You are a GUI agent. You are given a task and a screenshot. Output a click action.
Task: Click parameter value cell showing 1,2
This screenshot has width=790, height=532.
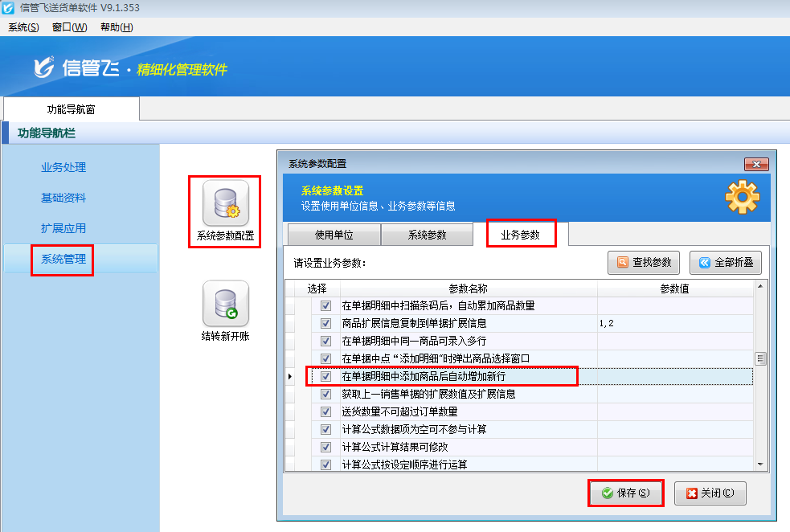(x=674, y=323)
